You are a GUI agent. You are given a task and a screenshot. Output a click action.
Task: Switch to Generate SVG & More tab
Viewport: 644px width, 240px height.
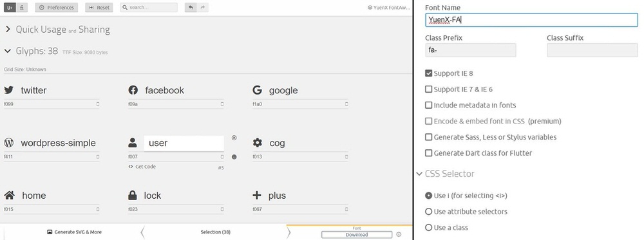pos(74,232)
